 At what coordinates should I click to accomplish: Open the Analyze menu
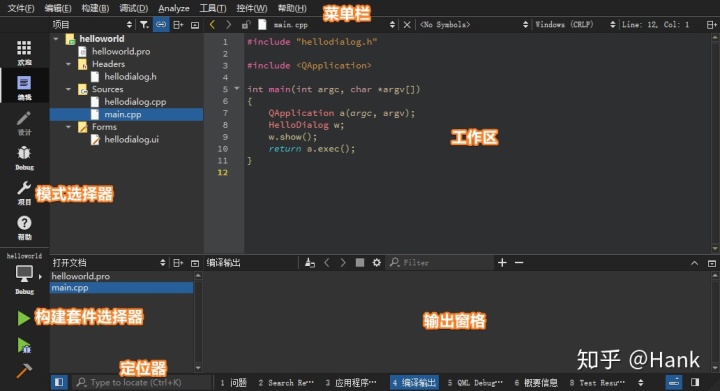(x=174, y=8)
